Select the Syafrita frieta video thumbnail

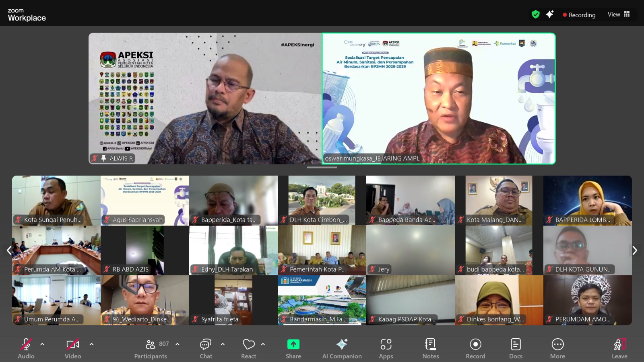(x=233, y=300)
